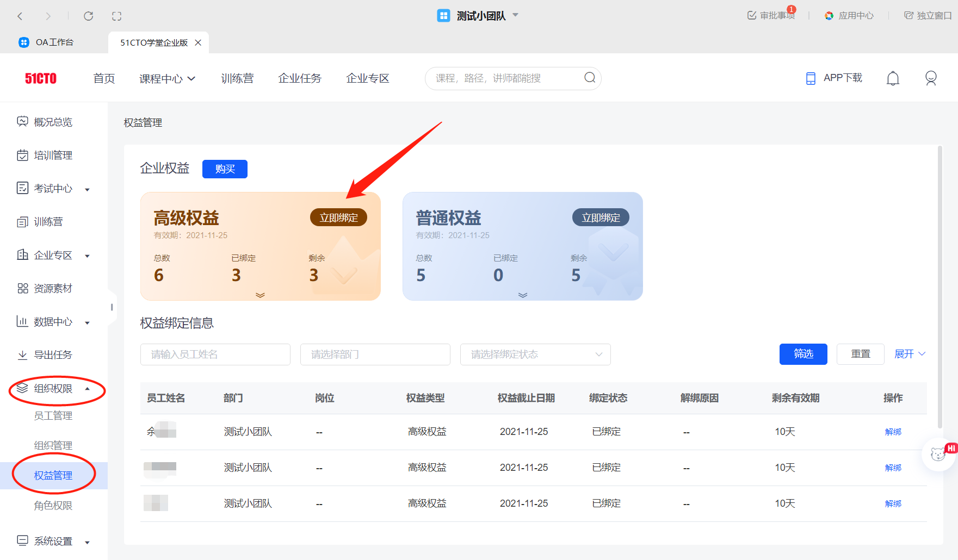
Task: Click the magnifier search icon
Action: (590, 78)
